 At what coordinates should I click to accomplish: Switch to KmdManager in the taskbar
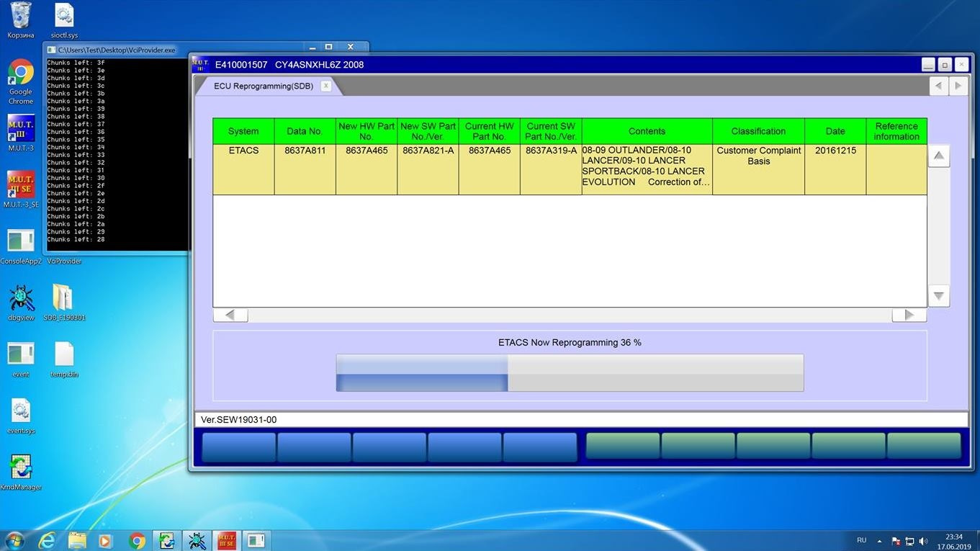click(x=167, y=540)
